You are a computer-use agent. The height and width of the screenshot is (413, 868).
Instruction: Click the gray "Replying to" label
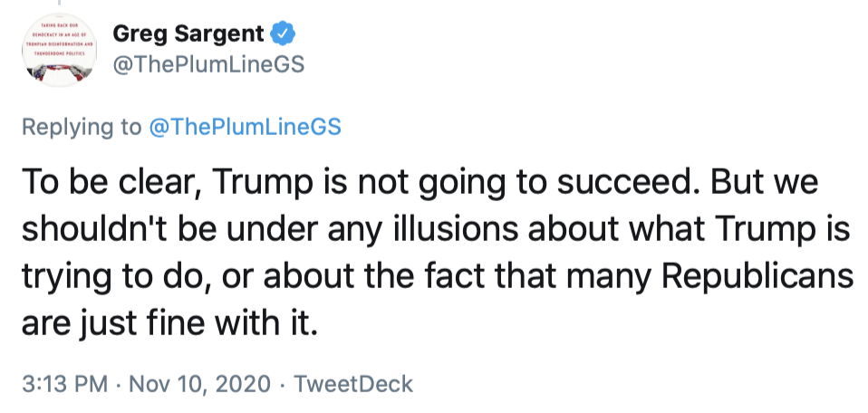coord(82,127)
